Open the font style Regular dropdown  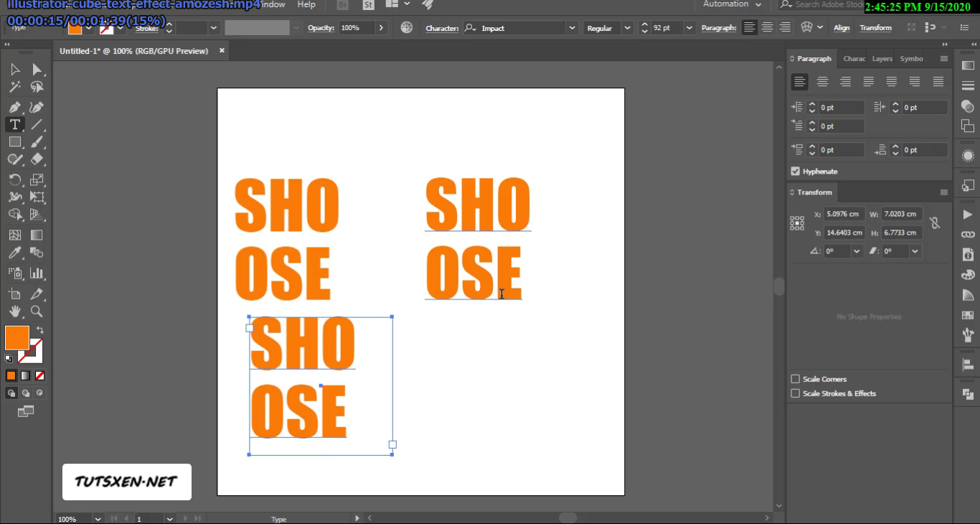(628, 28)
